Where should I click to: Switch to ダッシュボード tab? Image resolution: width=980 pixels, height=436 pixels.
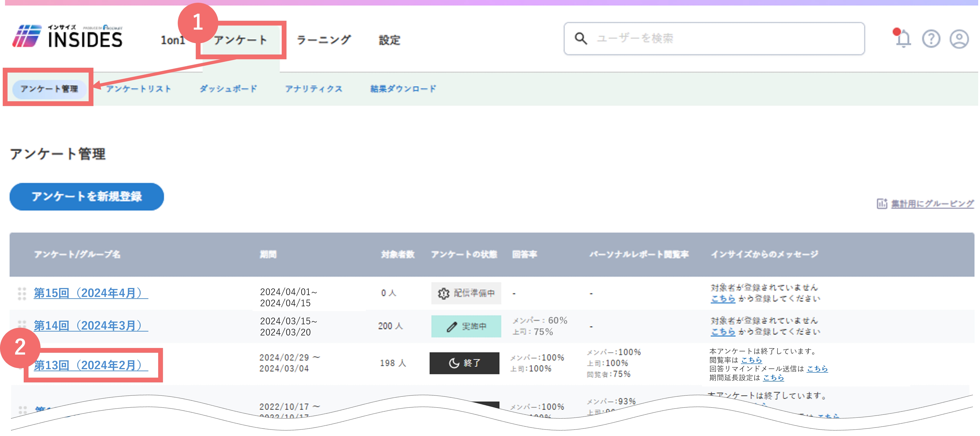click(228, 89)
